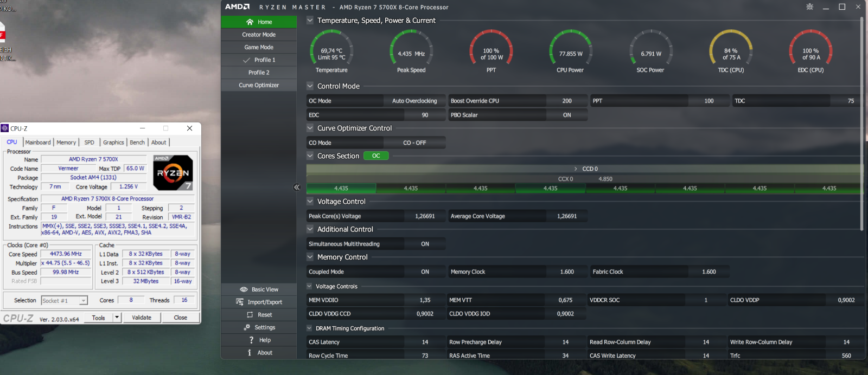
Task: Open the Socket #1 selection dropdown
Action: pyautogui.click(x=65, y=301)
